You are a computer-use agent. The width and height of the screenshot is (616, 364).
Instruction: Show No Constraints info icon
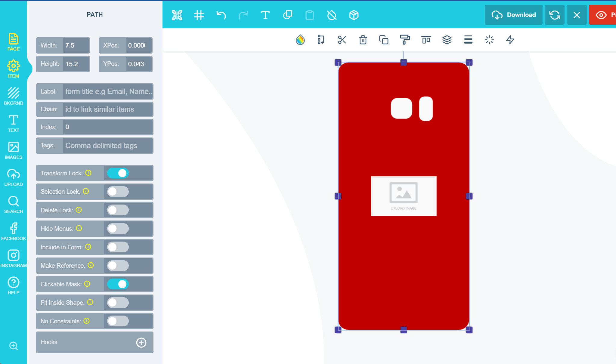pos(87,321)
